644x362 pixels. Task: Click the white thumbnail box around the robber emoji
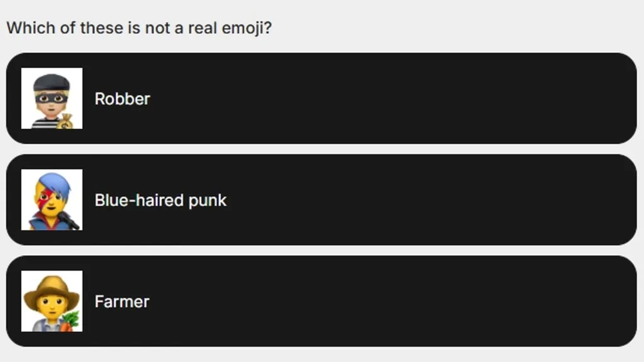[x=52, y=99]
